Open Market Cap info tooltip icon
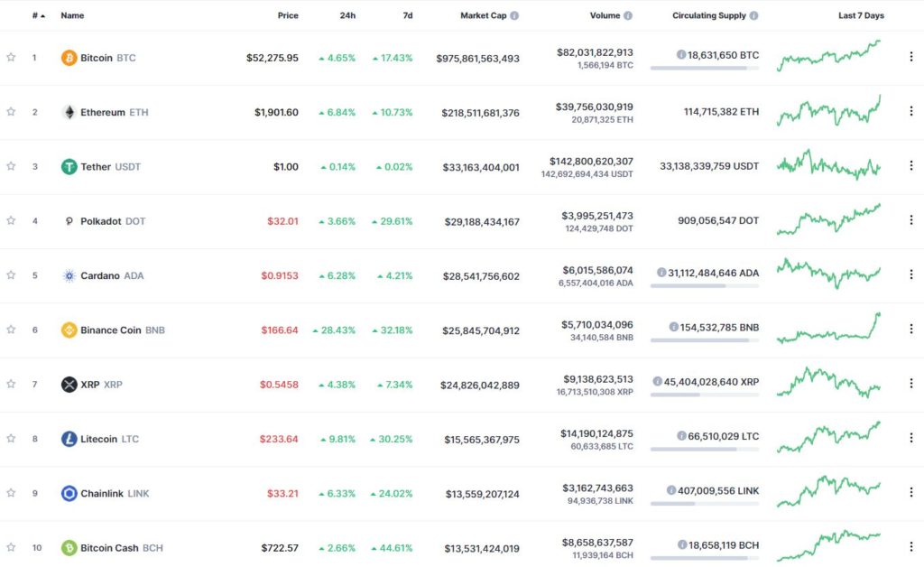The height and width of the screenshot is (567, 924). pyautogui.click(x=514, y=15)
